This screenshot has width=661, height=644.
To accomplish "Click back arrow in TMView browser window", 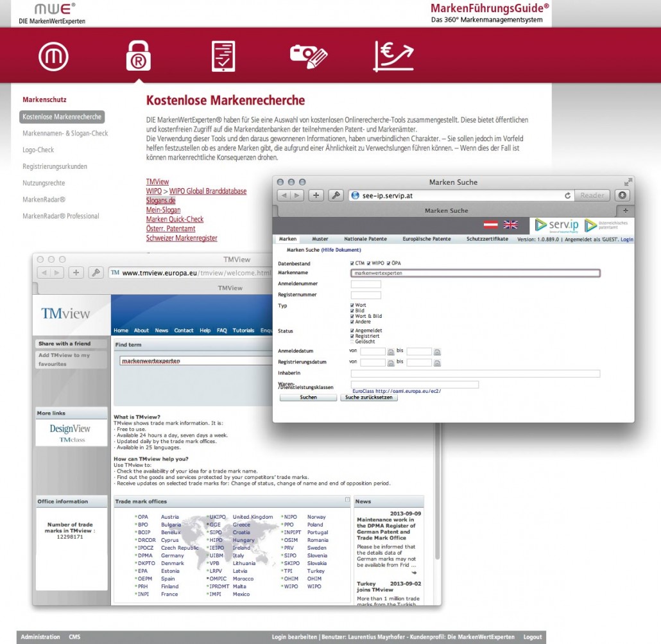I will point(44,272).
